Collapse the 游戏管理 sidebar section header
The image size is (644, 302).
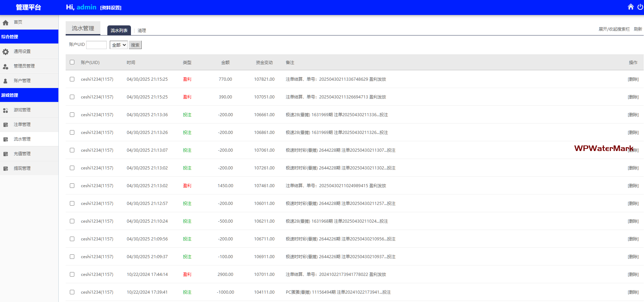coord(29,95)
